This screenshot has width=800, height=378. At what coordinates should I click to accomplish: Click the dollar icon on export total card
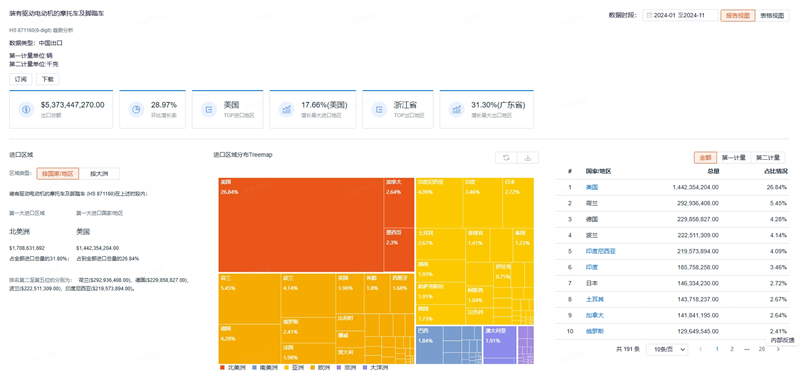tap(26, 109)
